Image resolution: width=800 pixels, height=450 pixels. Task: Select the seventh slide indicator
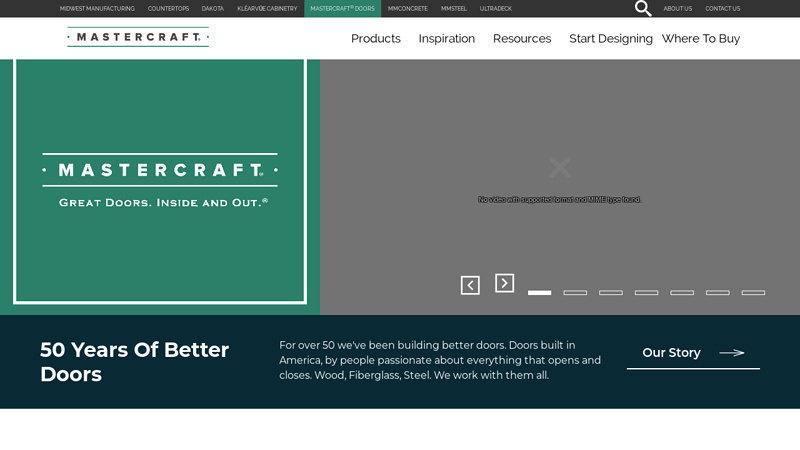(753, 292)
